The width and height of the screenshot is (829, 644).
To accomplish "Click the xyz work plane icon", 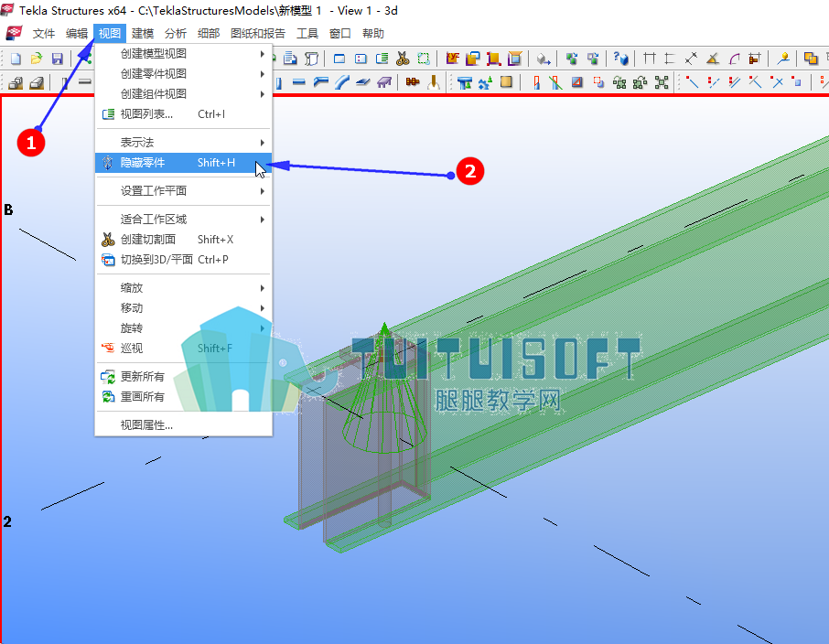I will tap(452, 59).
